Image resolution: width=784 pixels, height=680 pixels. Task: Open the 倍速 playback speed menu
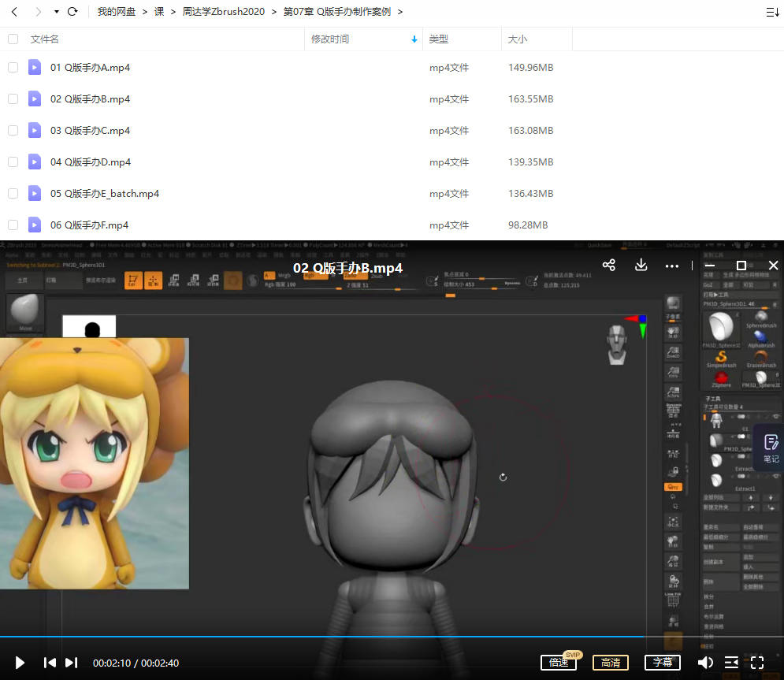click(x=559, y=663)
